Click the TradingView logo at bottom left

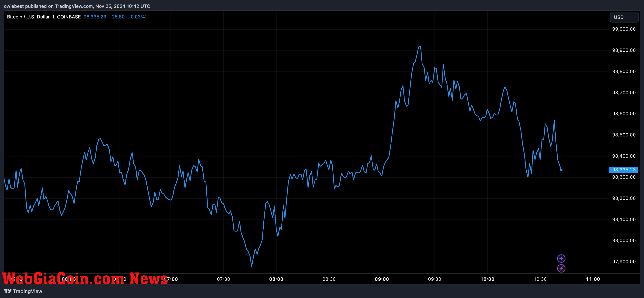pos(23,291)
